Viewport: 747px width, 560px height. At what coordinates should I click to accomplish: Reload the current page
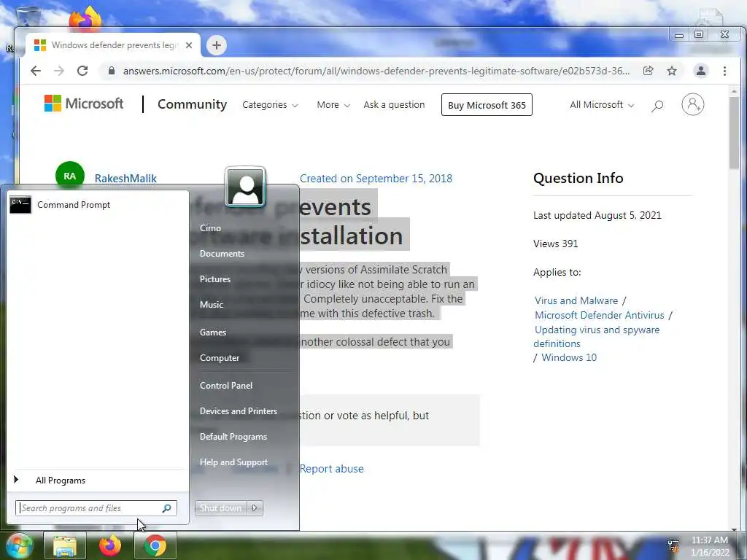[82, 71]
